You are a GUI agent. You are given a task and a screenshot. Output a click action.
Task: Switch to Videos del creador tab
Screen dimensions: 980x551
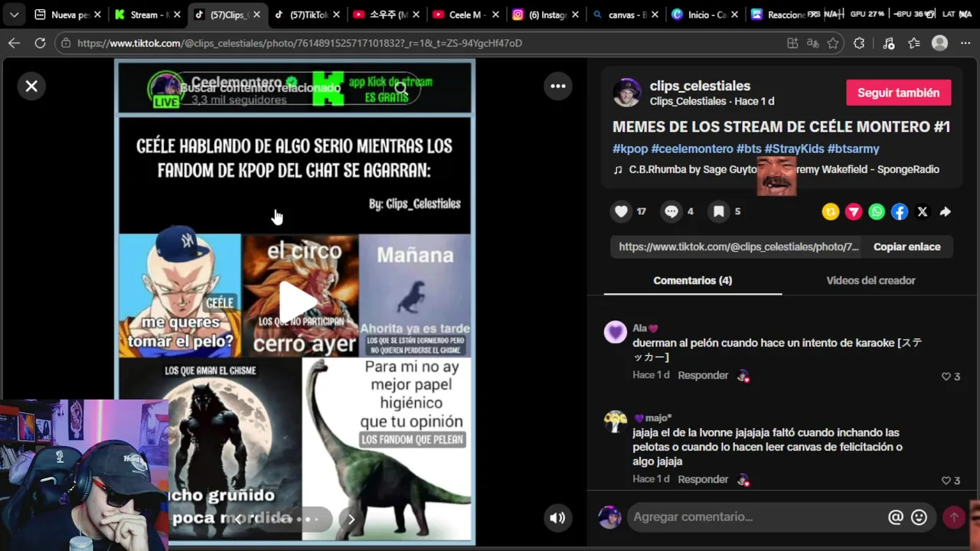(871, 280)
